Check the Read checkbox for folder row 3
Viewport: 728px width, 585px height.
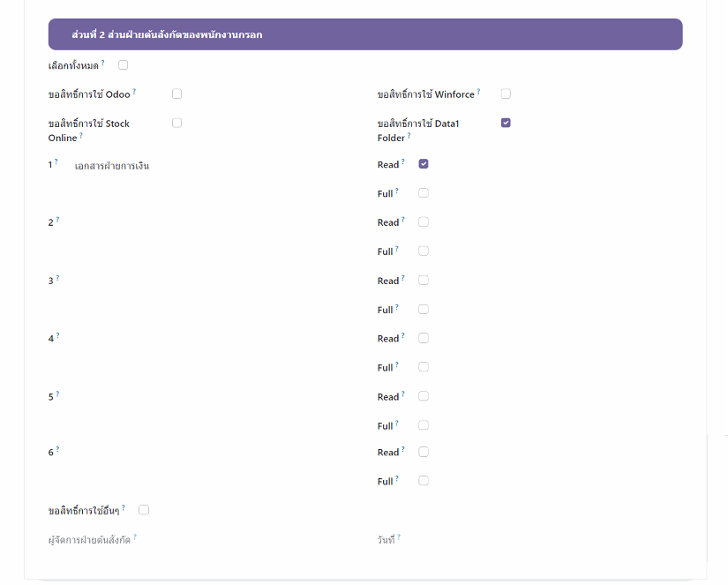(424, 280)
